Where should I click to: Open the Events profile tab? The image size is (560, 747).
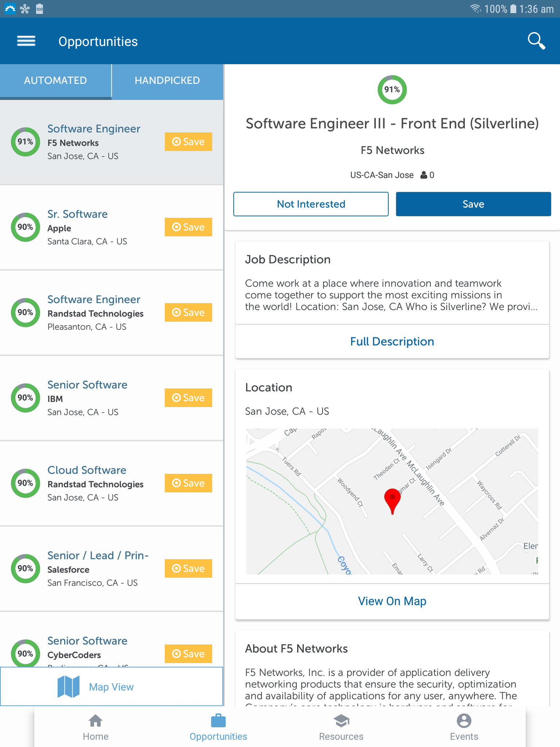click(x=464, y=727)
